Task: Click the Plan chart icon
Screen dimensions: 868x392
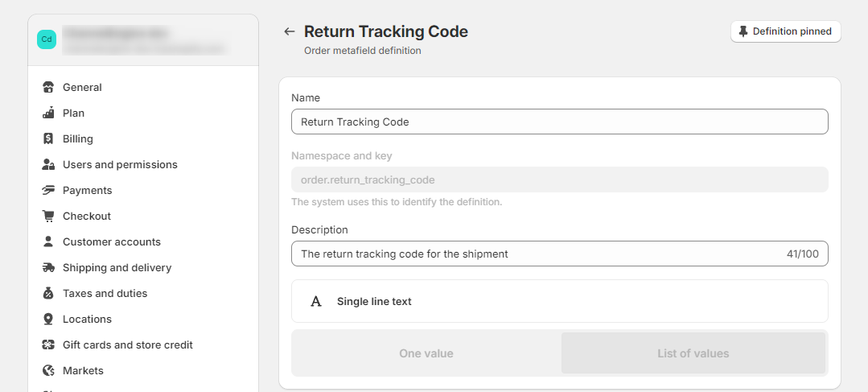Action: [x=48, y=113]
